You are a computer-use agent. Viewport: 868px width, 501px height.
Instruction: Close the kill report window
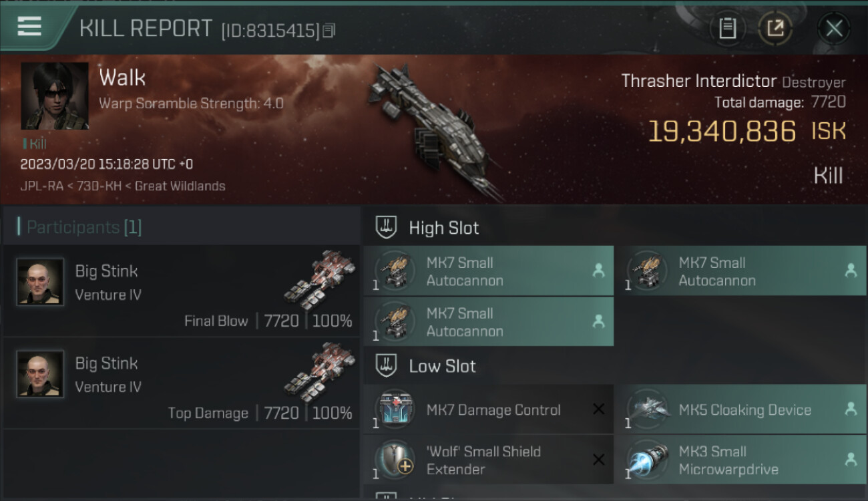[x=833, y=28]
